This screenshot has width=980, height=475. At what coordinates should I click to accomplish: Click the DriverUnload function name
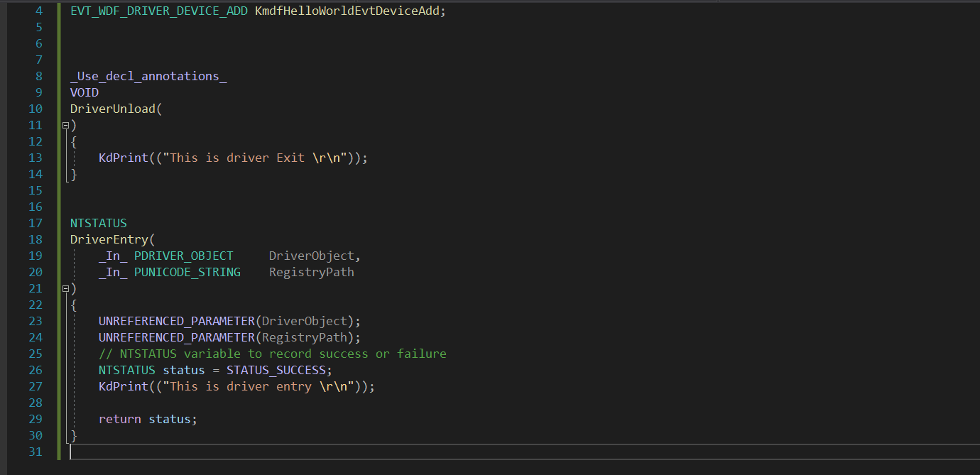[x=112, y=109]
